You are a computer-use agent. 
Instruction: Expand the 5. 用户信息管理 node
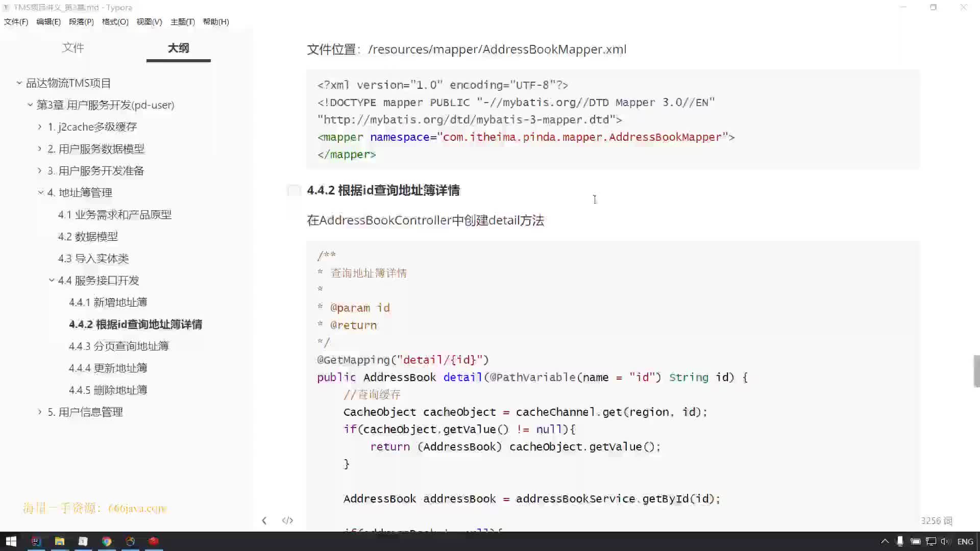tap(40, 412)
